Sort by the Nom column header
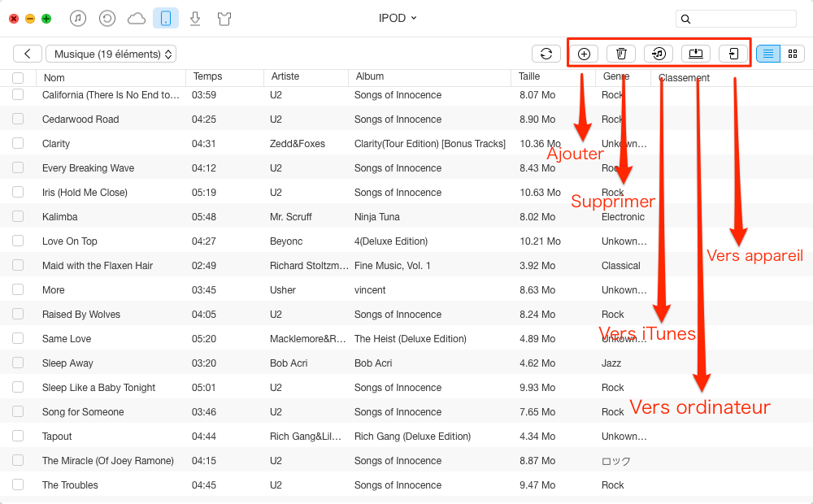The image size is (813, 504). [54, 78]
